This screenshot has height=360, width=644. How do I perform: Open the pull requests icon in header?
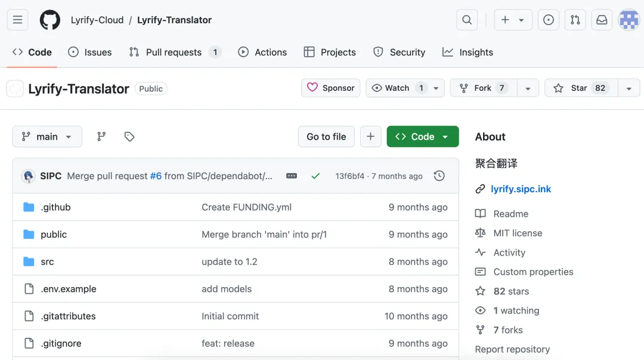coord(575,20)
